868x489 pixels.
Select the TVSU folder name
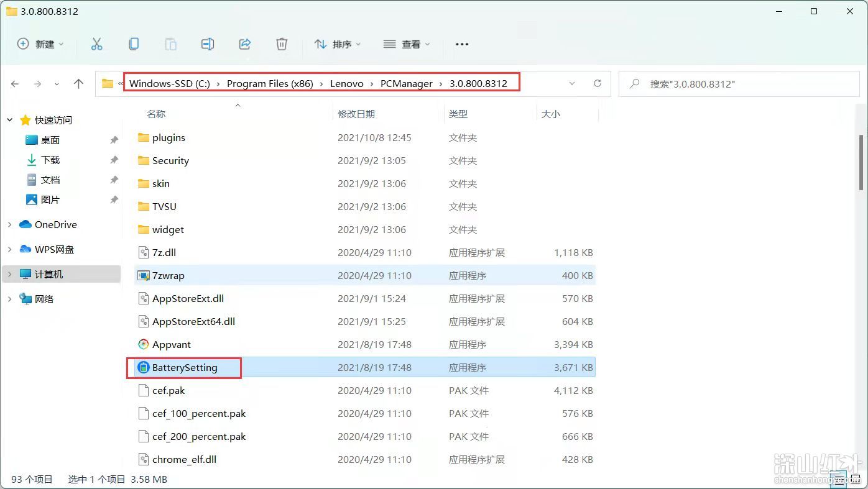pos(165,206)
